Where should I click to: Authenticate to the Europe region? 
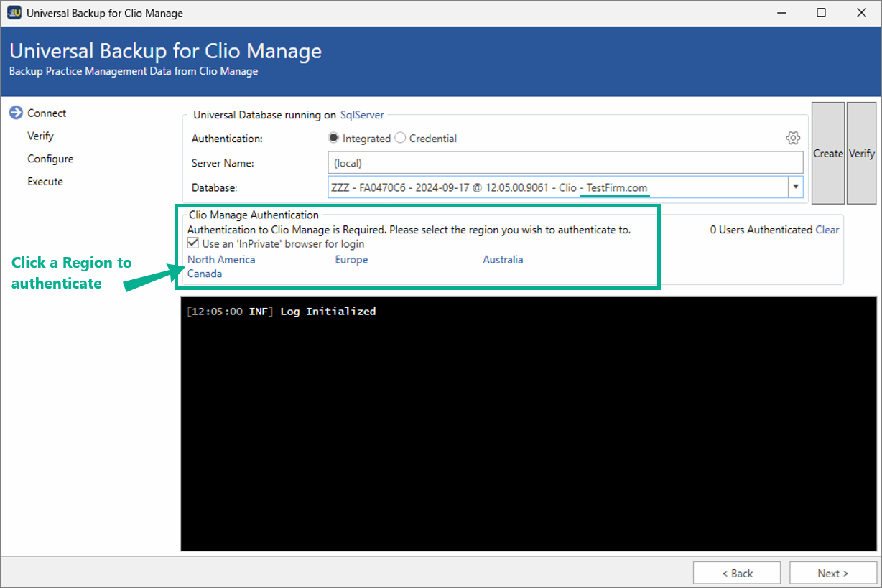pyautogui.click(x=351, y=260)
